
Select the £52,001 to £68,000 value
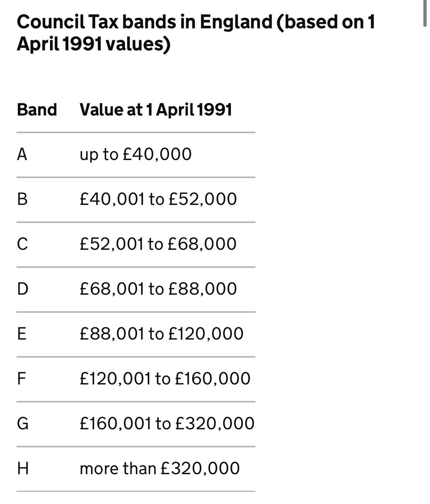[158, 244]
